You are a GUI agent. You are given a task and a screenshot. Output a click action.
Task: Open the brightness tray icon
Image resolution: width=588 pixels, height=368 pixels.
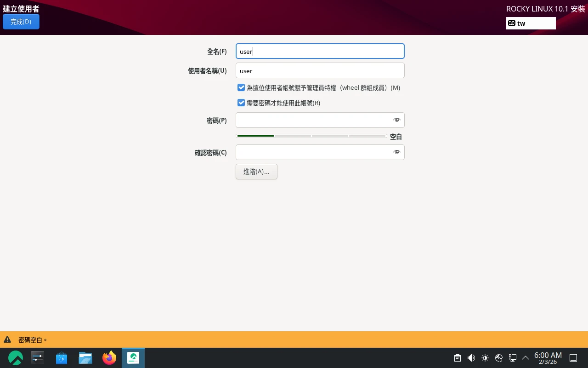(x=485, y=358)
